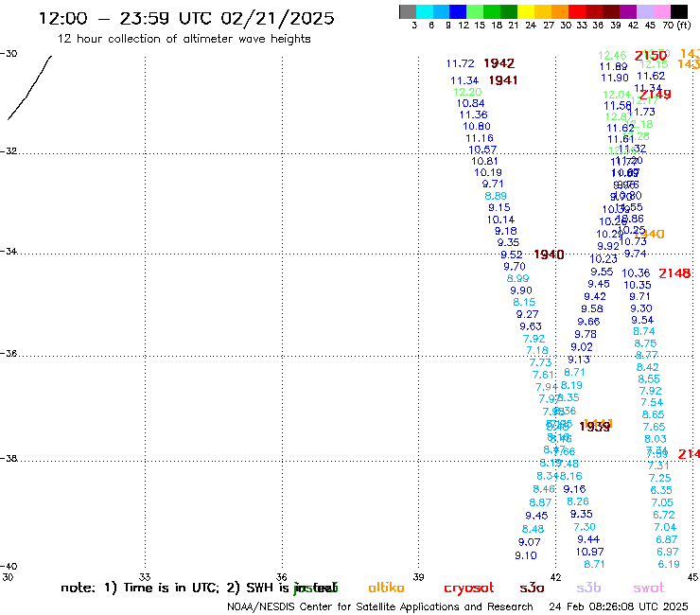Click the longitude axis label '33'
Image resolution: width=700 pixels, height=615 pixels.
145,577
